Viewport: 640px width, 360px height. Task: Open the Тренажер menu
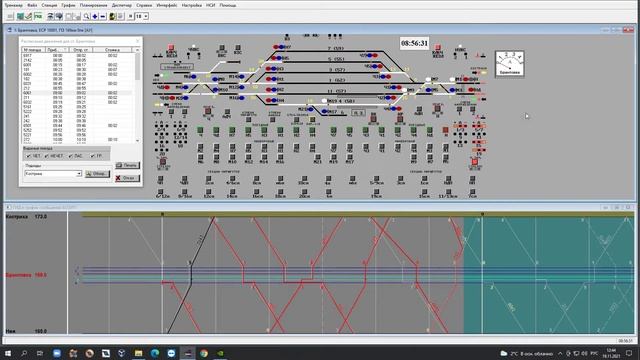pyautogui.click(x=13, y=5)
